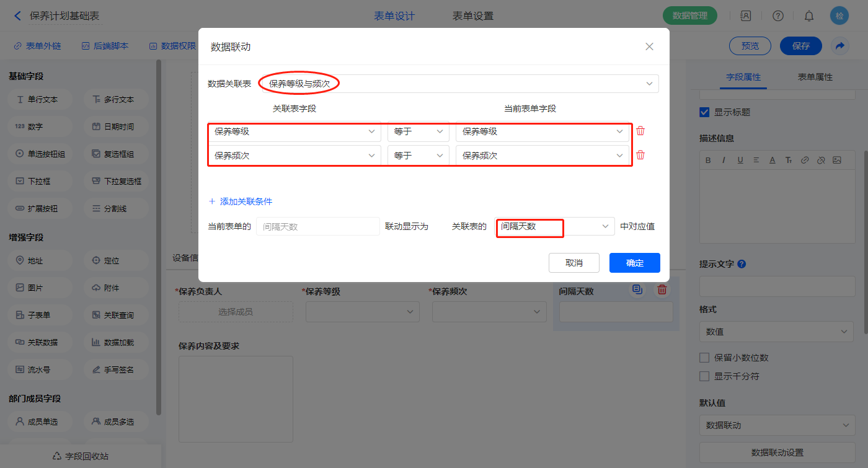Screen dimensions: 868x468
Task: Open the 关联表的 间隔天数 dropdown
Action: 555,227
